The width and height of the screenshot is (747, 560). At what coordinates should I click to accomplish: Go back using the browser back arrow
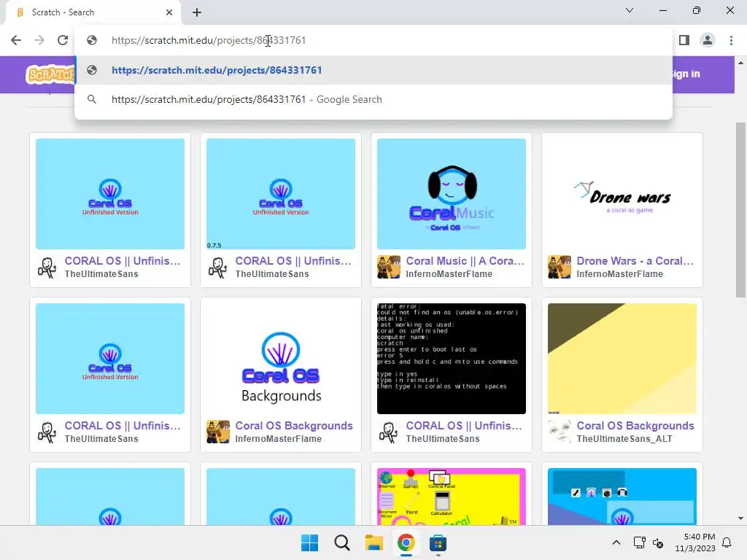[16, 40]
